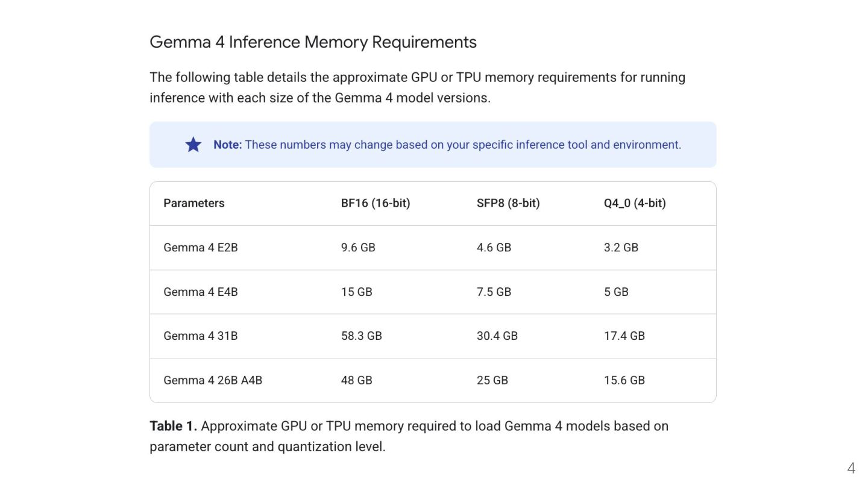
Task: Select the 17.4 GB Q4_0 value
Action: pyautogui.click(x=624, y=336)
